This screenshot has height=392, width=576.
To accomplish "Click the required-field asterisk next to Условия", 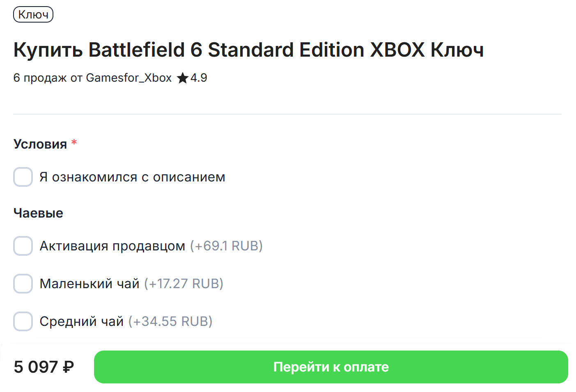I will (74, 142).
